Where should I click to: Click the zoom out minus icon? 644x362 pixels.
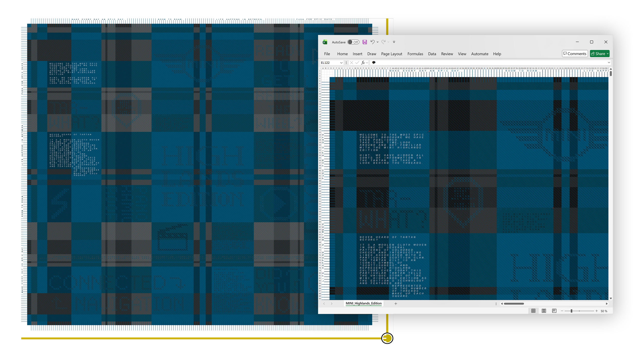(x=562, y=311)
